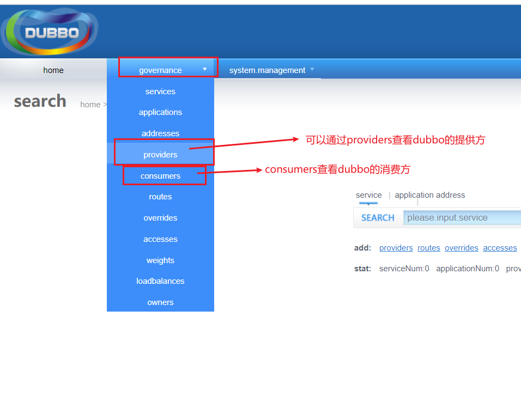Open the system.management menu

[268, 70]
